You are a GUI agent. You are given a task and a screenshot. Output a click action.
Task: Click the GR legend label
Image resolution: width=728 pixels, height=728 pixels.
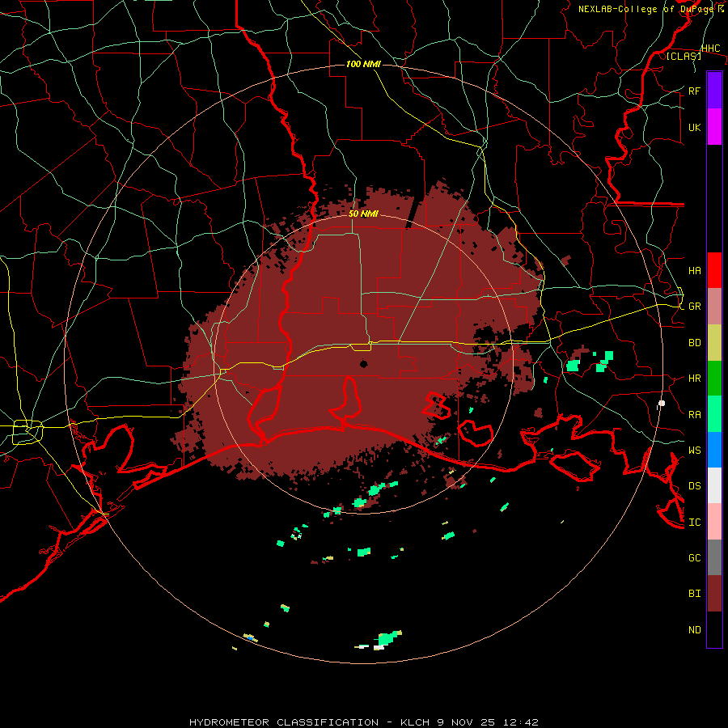click(x=695, y=307)
